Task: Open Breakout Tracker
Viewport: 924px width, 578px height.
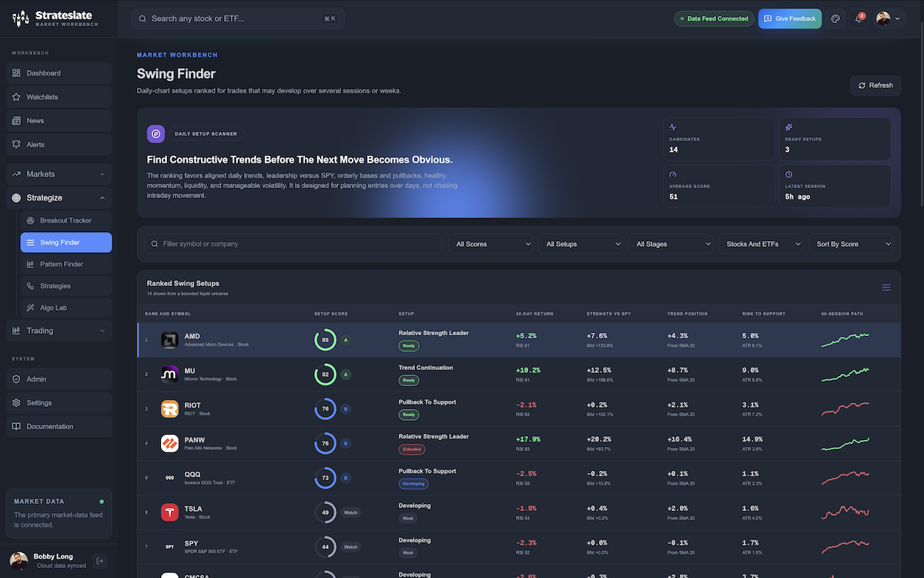Action: (x=66, y=220)
